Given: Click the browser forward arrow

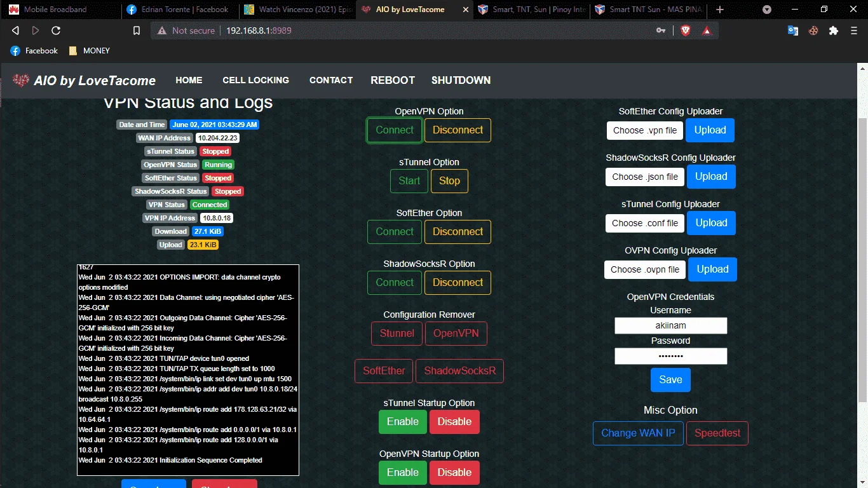Looking at the screenshot, I should tap(36, 30).
